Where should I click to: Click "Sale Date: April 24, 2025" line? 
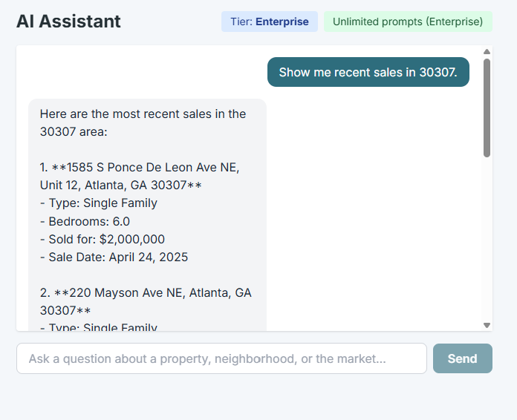pos(114,257)
